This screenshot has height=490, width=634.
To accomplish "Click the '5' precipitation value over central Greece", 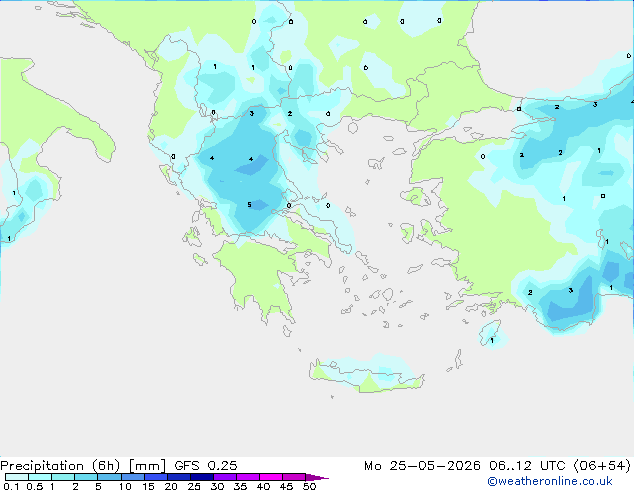I will click(x=249, y=205).
